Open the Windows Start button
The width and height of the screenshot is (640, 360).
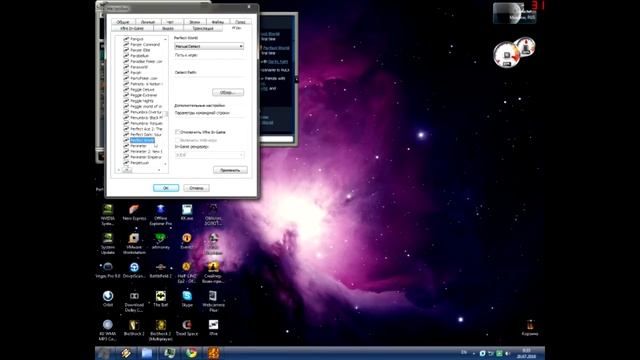coord(105,353)
